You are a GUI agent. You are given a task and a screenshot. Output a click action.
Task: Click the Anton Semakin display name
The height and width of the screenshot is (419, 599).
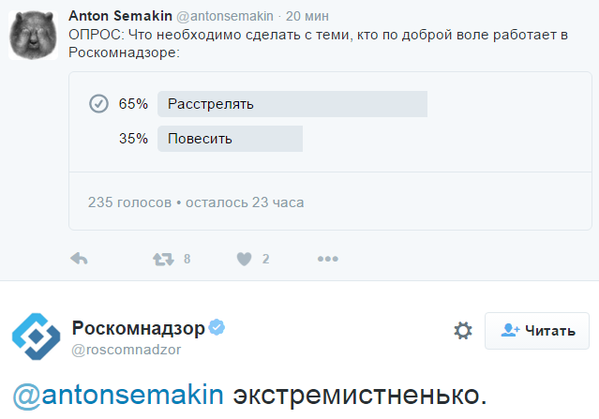120,16
